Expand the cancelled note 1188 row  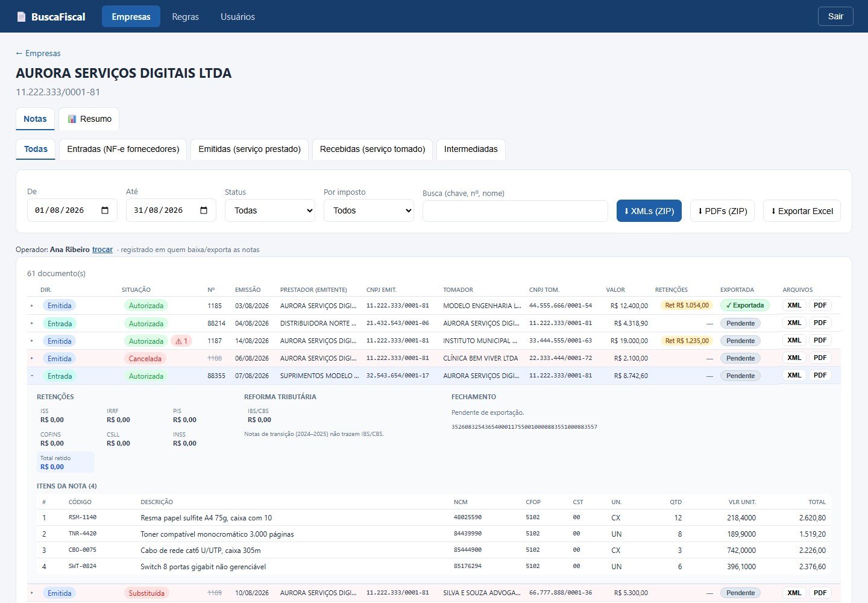click(32, 359)
